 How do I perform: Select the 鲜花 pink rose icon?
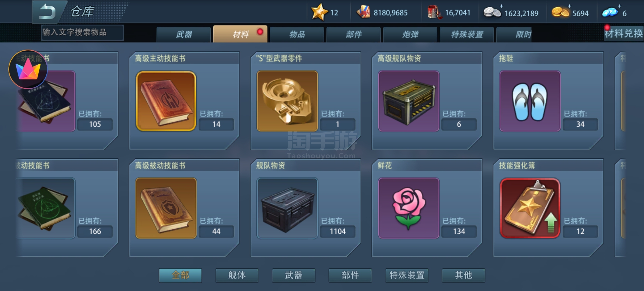[x=409, y=208]
